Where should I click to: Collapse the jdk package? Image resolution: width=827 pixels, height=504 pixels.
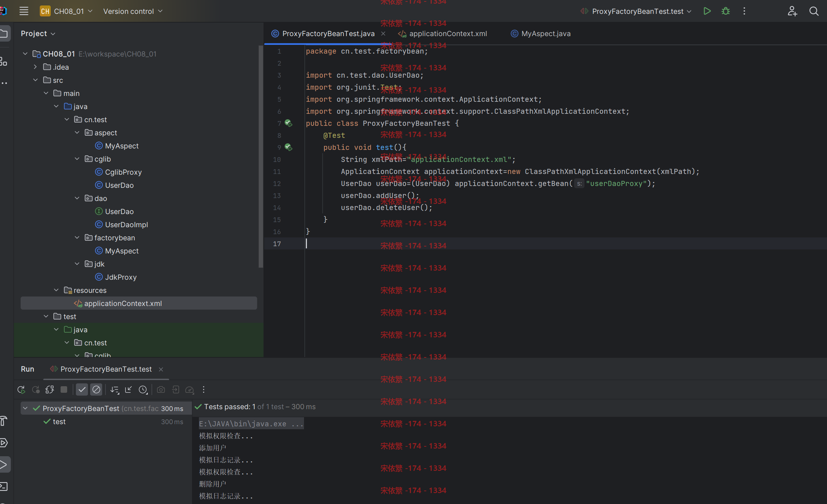click(77, 264)
